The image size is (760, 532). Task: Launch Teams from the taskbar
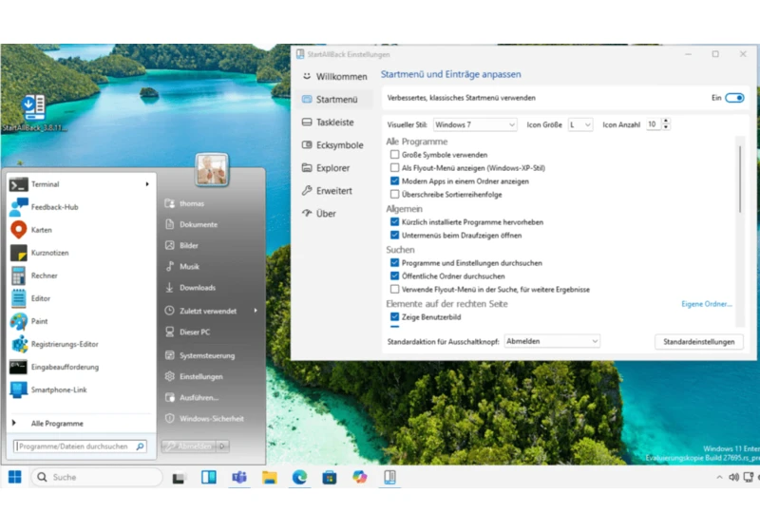pos(239,477)
